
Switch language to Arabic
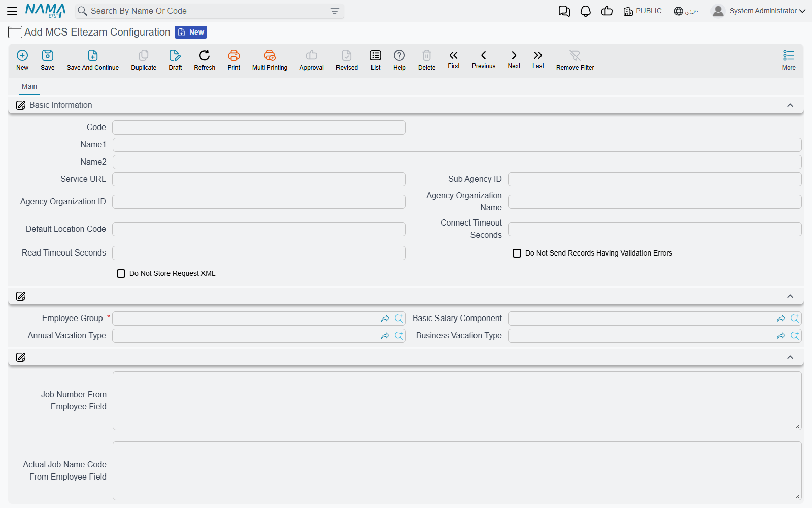click(x=686, y=11)
